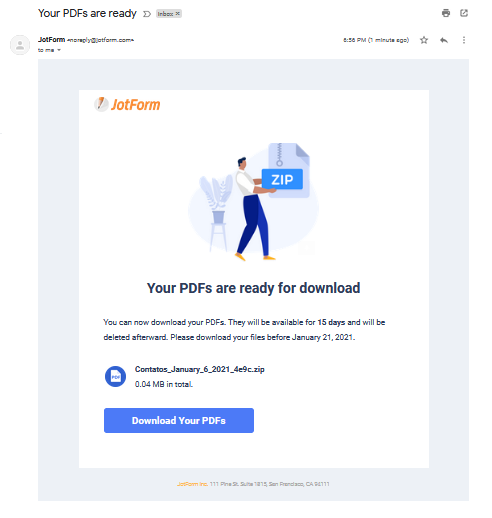
Task: Click the Download Your PDFs button
Action: pyautogui.click(x=179, y=420)
